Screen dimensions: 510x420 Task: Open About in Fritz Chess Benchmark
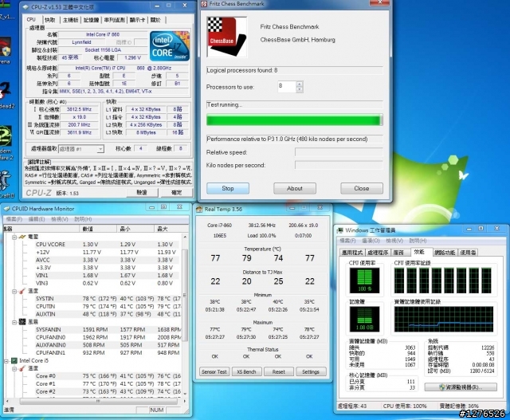coord(295,188)
